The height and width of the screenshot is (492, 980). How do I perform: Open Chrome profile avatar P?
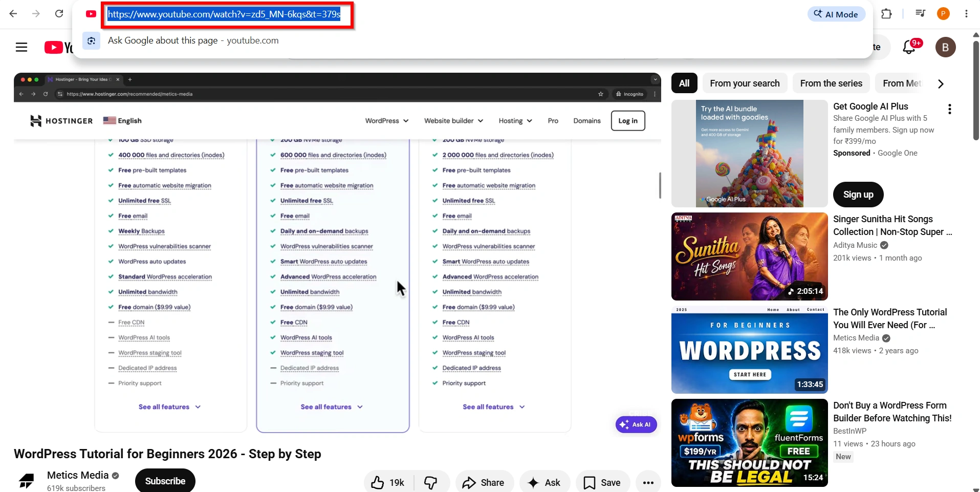pyautogui.click(x=943, y=14)
